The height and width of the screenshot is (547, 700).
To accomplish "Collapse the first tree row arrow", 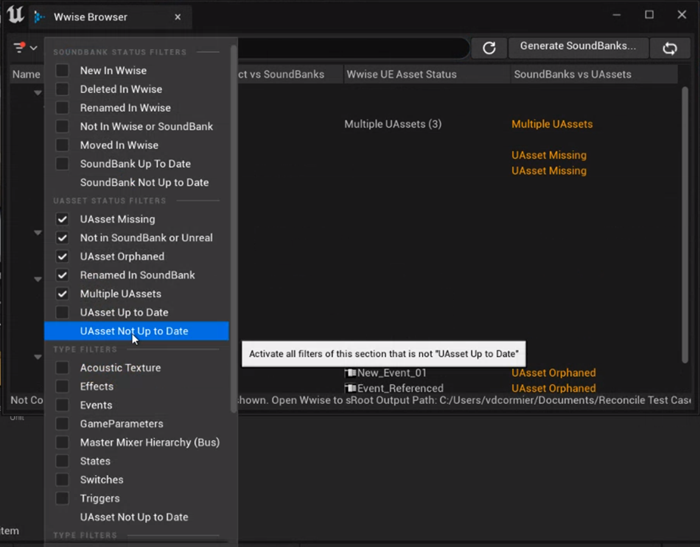I will coord(38,93).
